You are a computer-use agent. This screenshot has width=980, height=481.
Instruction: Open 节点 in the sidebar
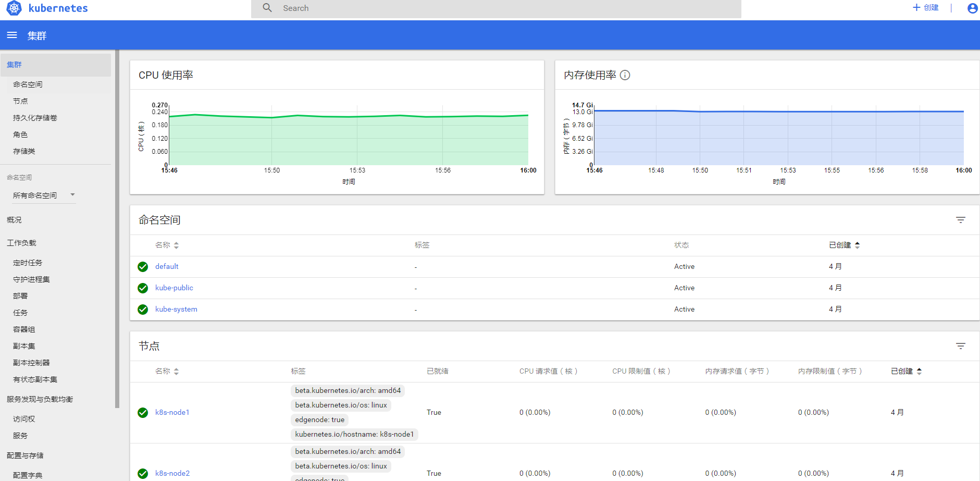(x=20, y=101)
